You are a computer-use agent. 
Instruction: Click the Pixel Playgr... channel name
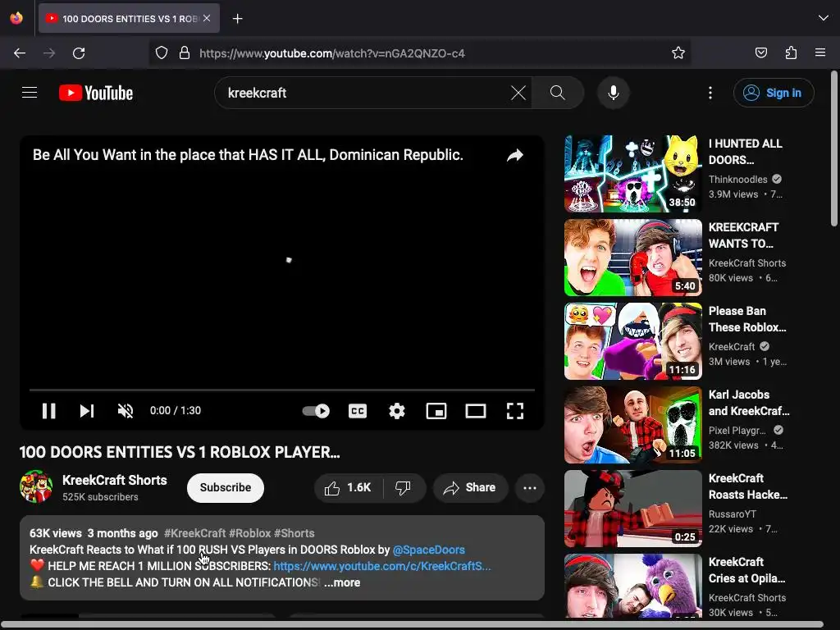coord(737,430)
